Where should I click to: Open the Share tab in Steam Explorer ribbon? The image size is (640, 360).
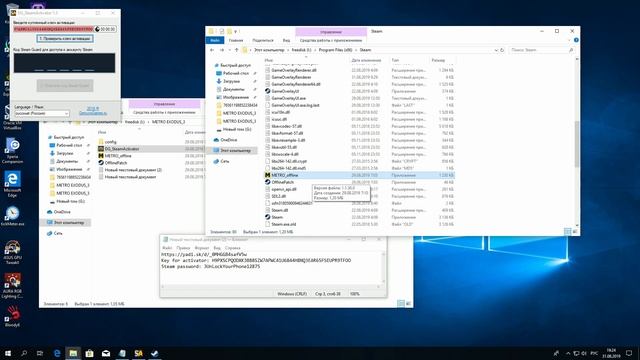tap(262, 40)
